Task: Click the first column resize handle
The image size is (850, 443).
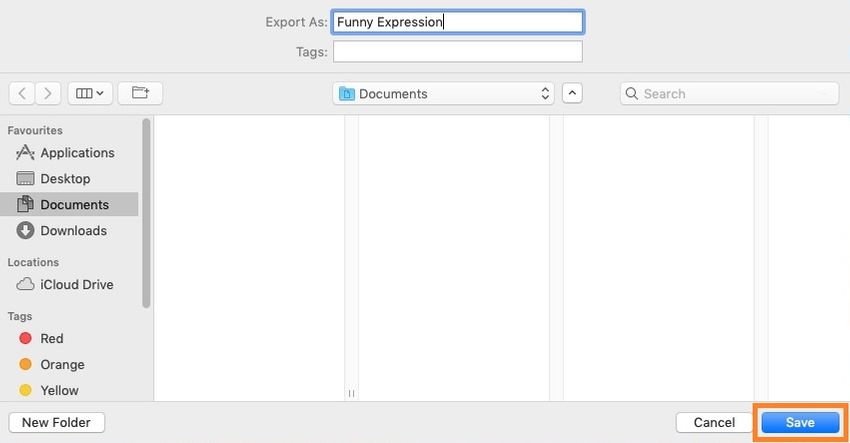Action: tap(351, 393)
